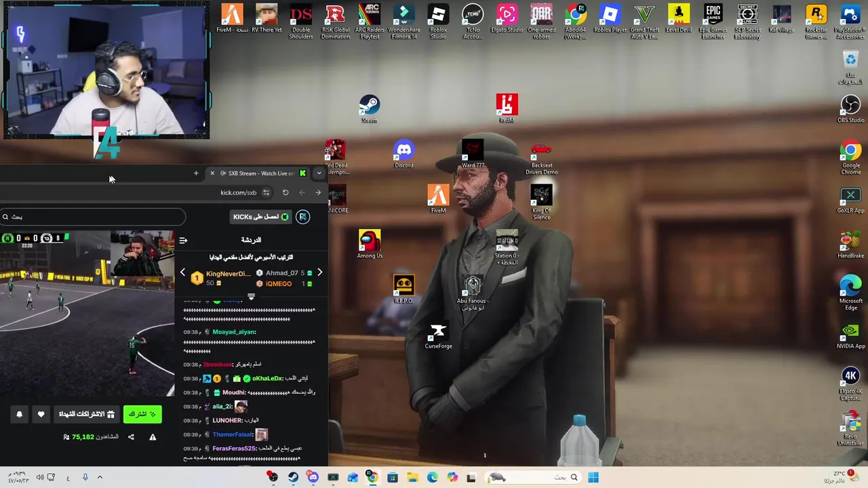Viewport: 868px width, 488px height.
Task: Open the Grand Theft Auto V shortcut
Action: click(644, 21)
